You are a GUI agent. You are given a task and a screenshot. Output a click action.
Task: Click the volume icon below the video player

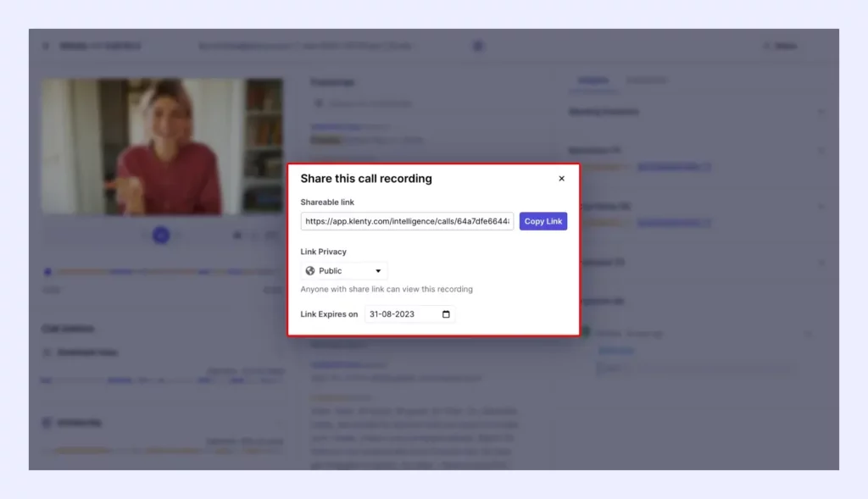click(x=237, y=235)
